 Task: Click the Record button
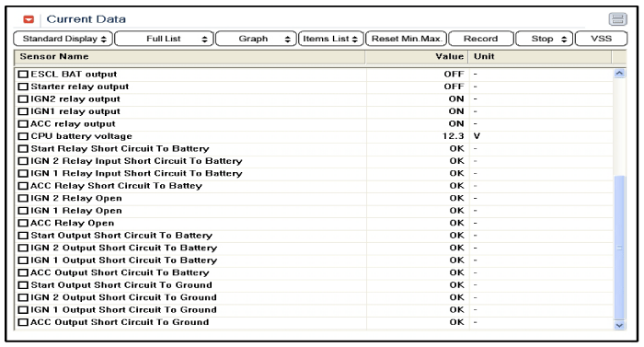pos(480,39)
